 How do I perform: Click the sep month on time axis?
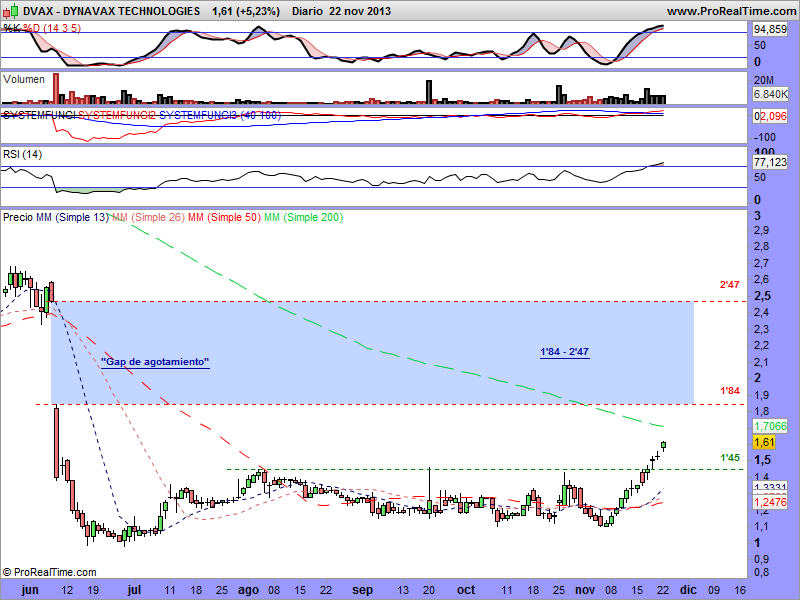(363, 590)
